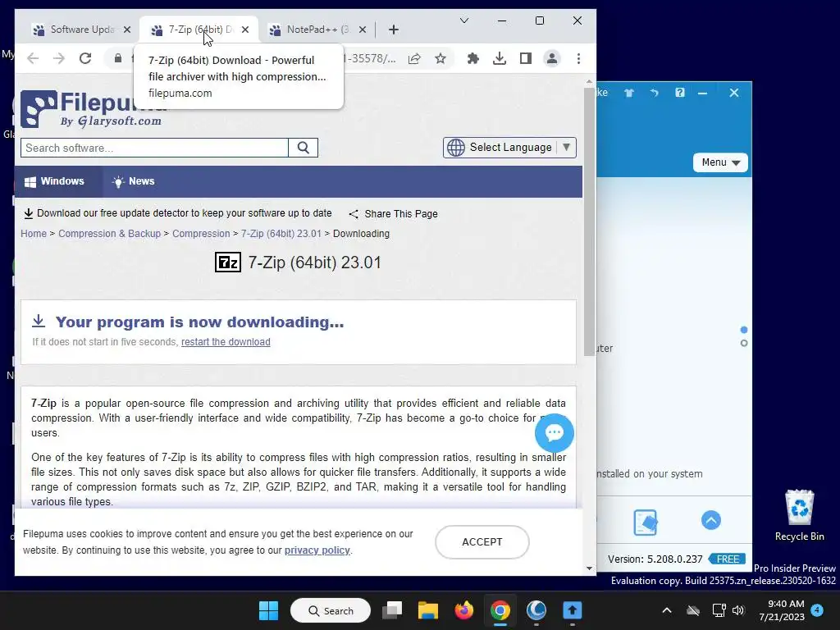Close the Software Update tab
Screen dimensions: 840x630
pos(127,30)
